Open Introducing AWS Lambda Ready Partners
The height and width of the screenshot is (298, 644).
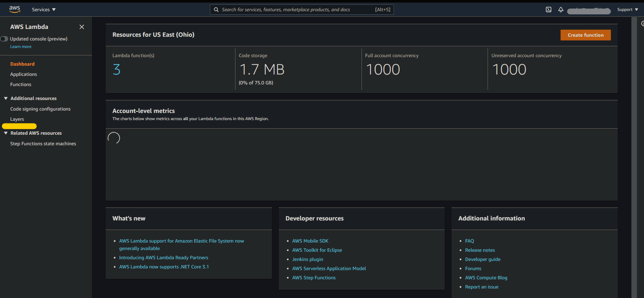pyautogui.click(x=164, y=258)
